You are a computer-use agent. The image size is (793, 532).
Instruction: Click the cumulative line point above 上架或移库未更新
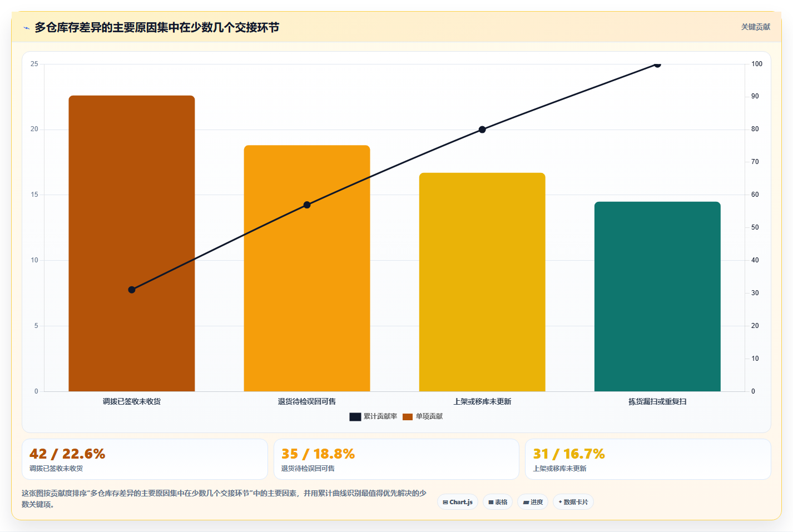482,130
